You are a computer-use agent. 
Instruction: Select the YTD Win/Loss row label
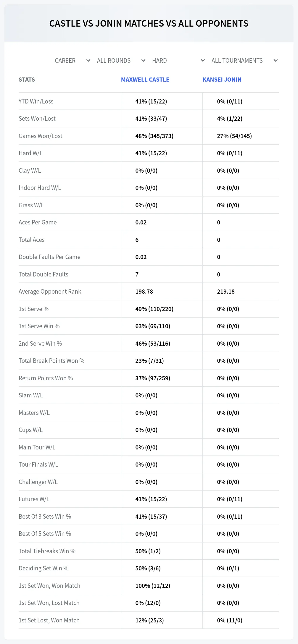pos(36,101)
